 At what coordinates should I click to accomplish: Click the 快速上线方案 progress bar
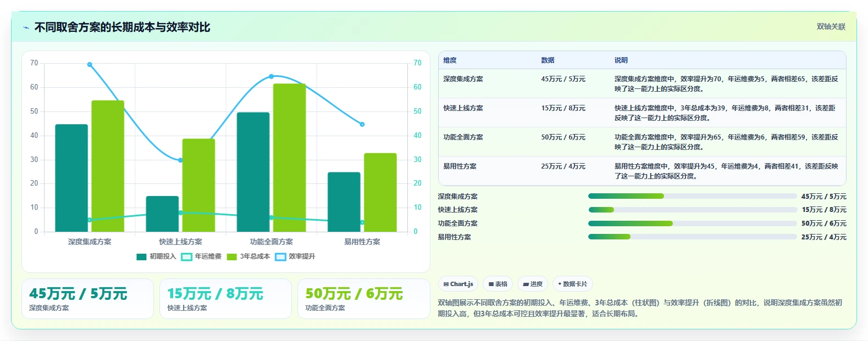tap(692, 210)
